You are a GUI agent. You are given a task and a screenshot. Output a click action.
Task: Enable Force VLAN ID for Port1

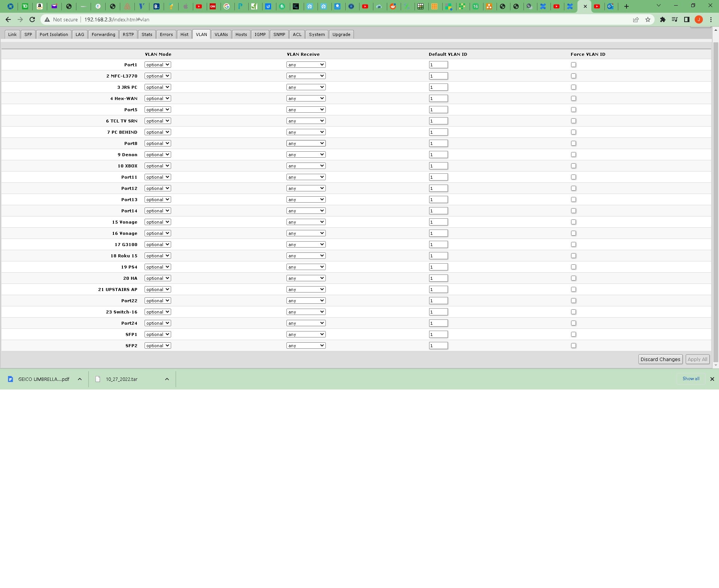tap(573, 65)
